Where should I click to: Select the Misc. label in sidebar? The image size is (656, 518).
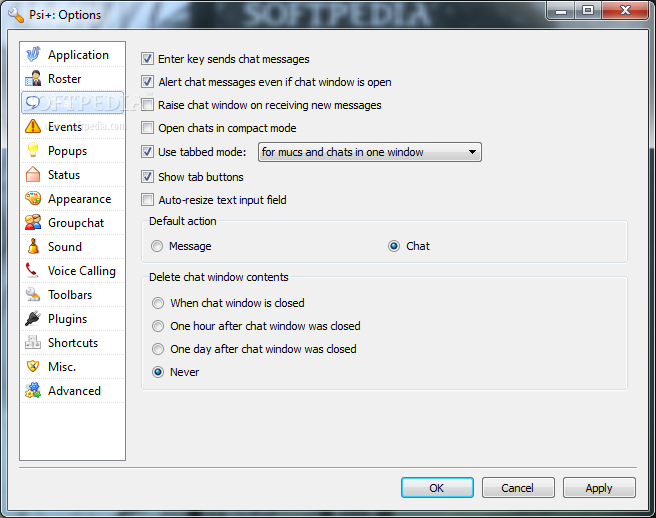pyautogui.click(x=62, y=367)
